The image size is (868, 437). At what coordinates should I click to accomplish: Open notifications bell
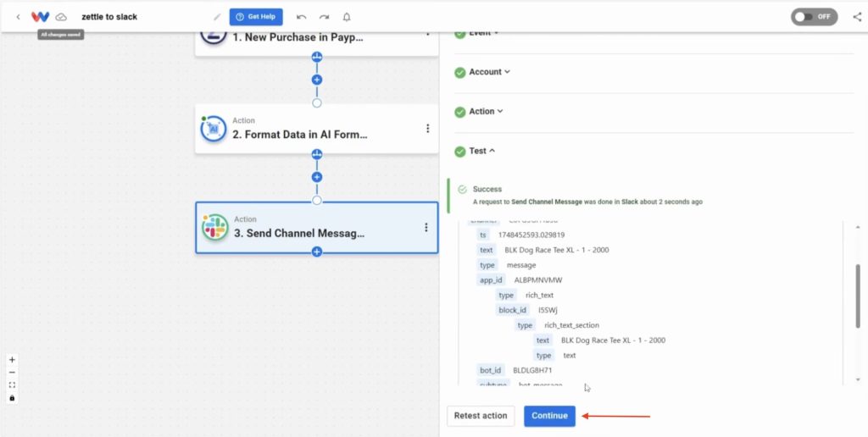tap(347, 17)
